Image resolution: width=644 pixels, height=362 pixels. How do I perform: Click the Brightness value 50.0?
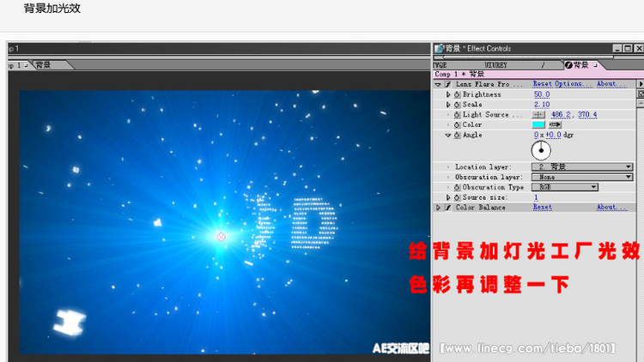point(542,94)
